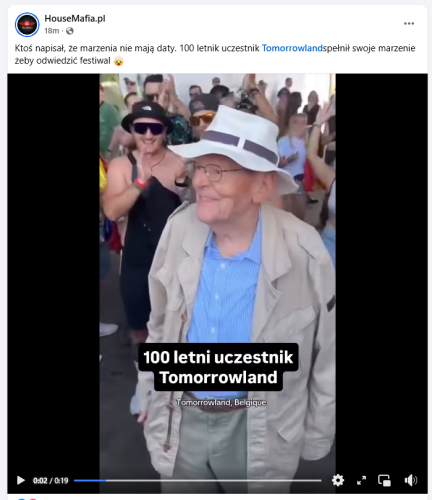Click the Tomorrowland, Belgique location label

(x=220, y=402)
